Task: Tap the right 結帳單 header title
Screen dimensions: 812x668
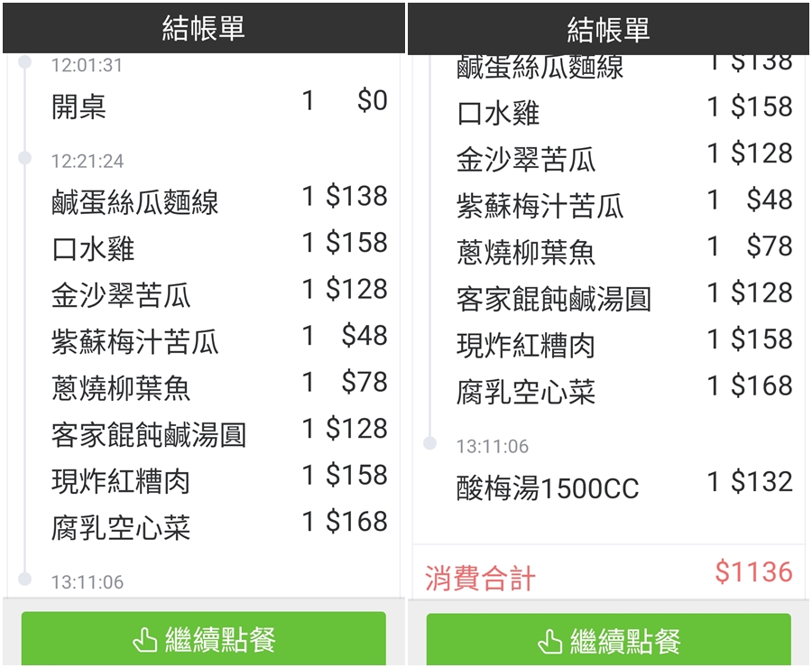Action: click(608, 30)
